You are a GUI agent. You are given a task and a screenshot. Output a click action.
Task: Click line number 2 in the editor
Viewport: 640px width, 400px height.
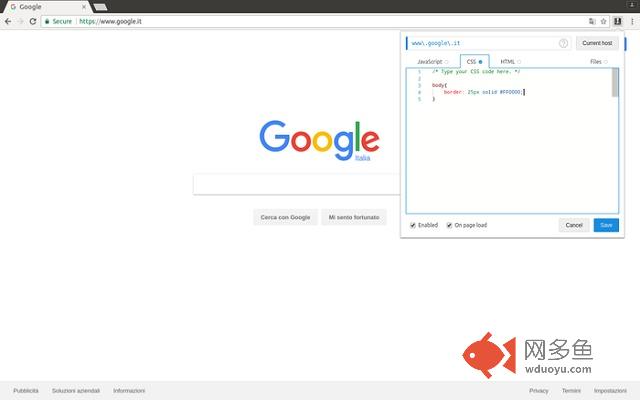419,78
